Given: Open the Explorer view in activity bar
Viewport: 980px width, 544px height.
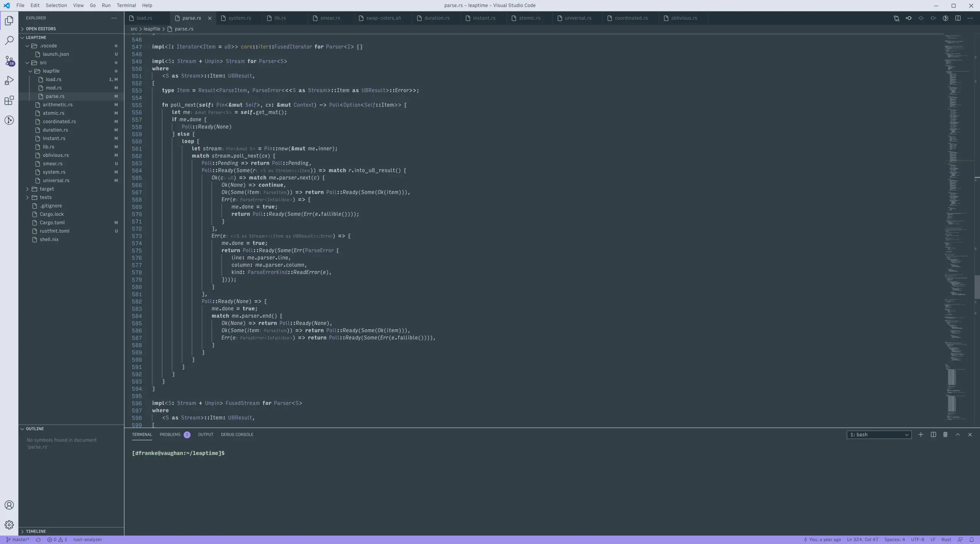Looking at the screenshot, I should click(9, 21).
